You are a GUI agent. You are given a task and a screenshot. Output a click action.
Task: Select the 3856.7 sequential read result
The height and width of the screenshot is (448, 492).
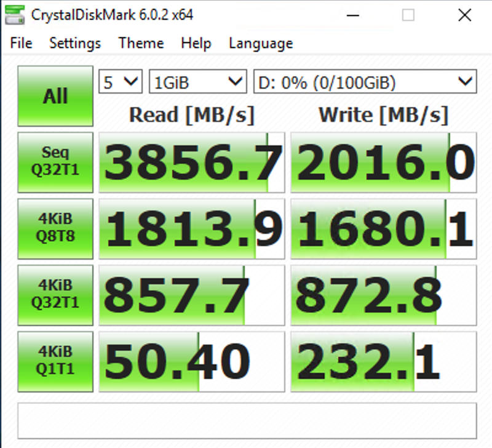(192, 162)
